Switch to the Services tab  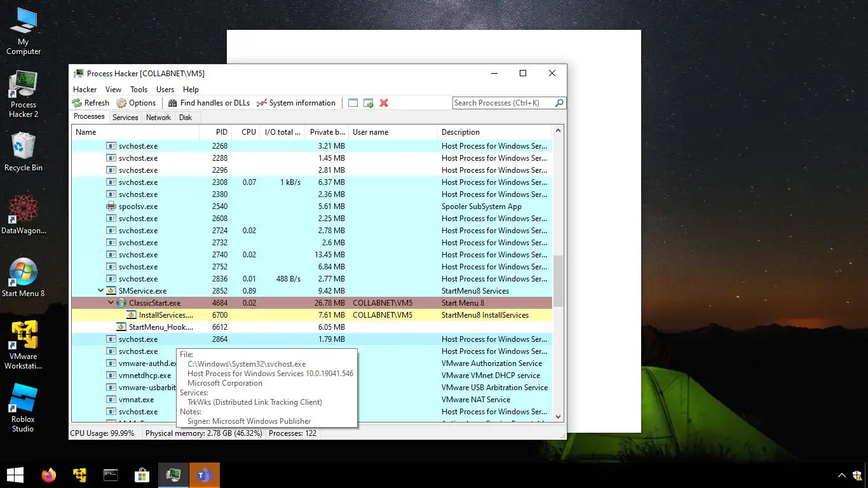pyautogui.click(x=125, y=118)
